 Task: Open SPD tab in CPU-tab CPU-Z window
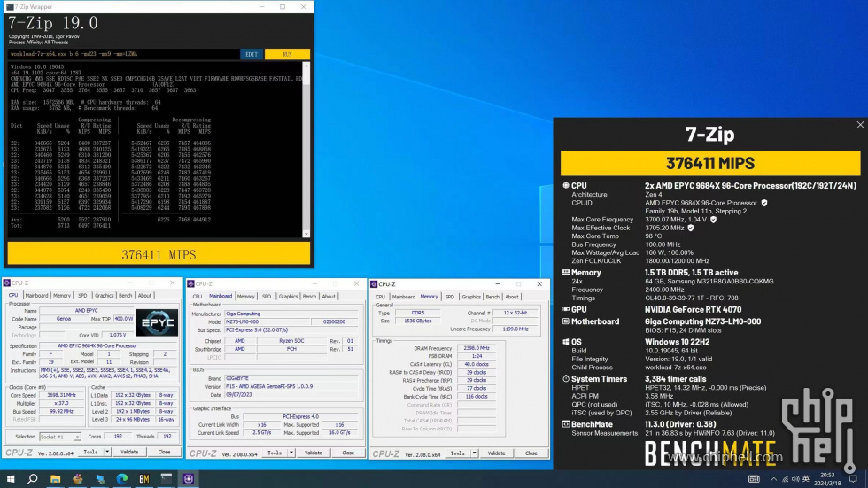[82, 296]
